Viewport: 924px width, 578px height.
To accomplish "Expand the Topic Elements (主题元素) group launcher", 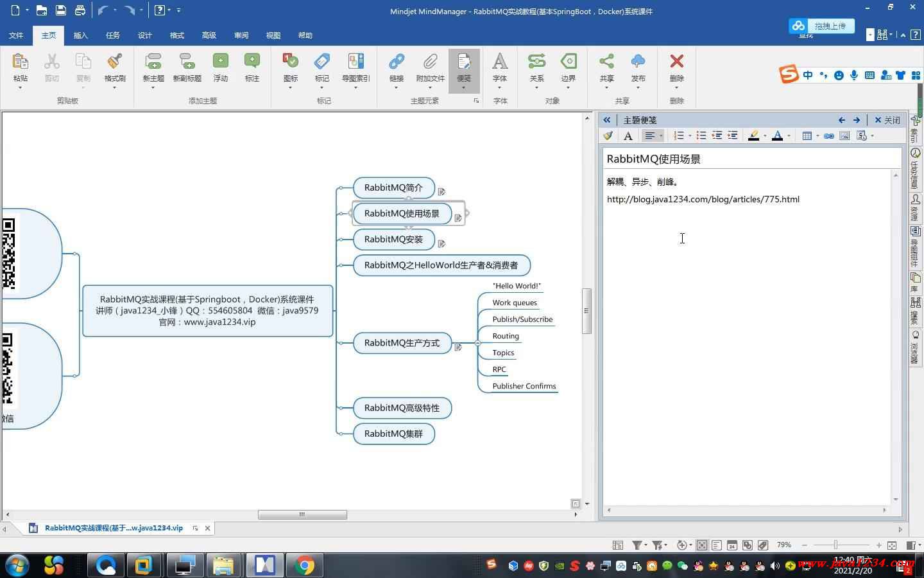I will [x=476, y=101].
